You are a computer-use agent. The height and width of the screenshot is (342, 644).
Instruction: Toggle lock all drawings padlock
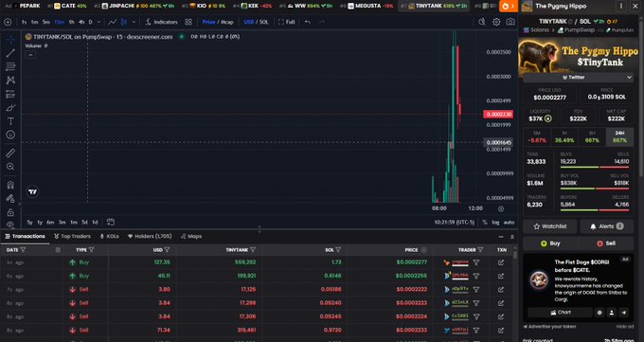(x=10, y=212)
